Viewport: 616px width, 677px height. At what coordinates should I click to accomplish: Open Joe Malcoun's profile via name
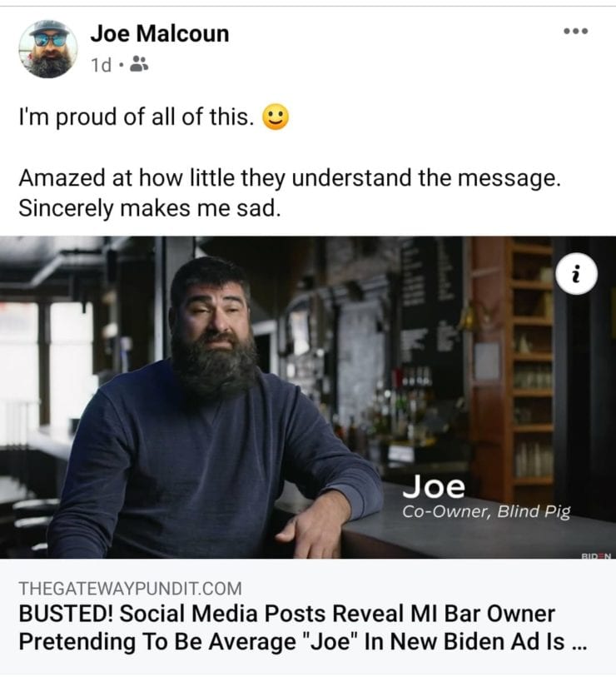[160, 33]
